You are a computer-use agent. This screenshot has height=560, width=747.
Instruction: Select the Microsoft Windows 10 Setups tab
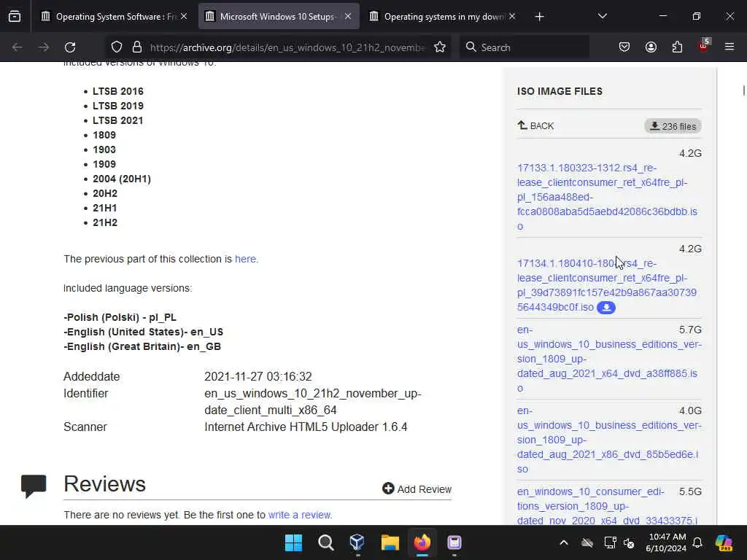pos(279,17)
